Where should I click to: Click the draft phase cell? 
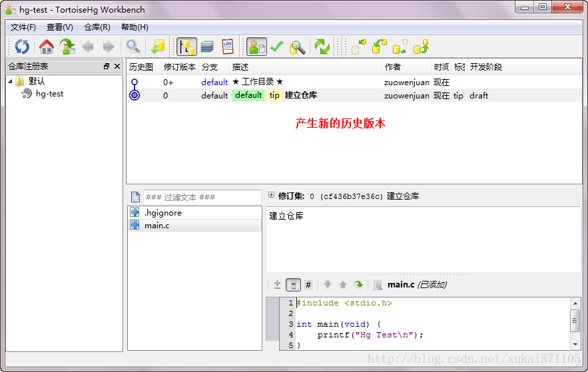tap(479, 96)
